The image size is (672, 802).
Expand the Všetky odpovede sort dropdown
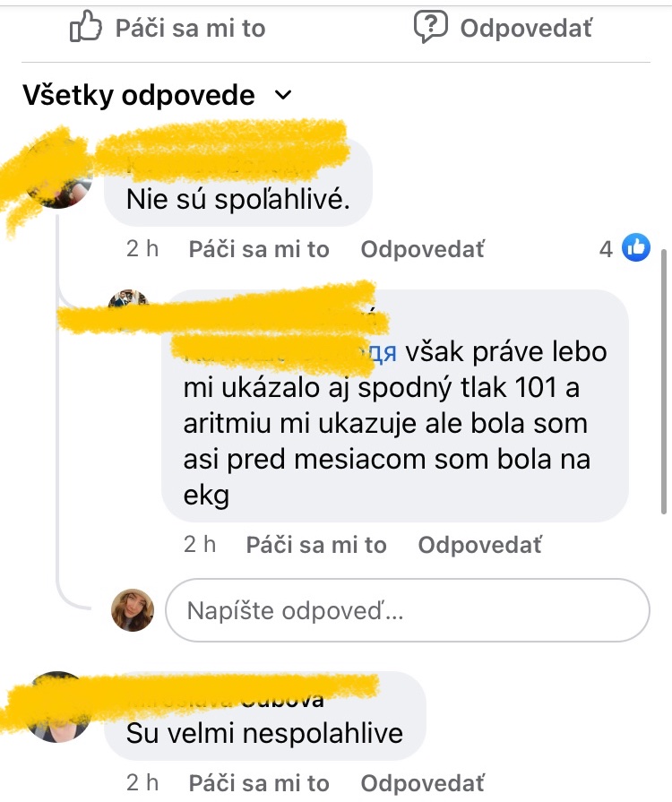click(157, 95)
